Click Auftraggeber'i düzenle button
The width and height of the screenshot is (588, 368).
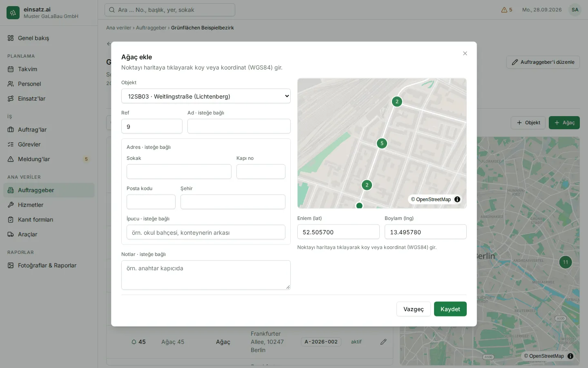(x=543, y=62)
